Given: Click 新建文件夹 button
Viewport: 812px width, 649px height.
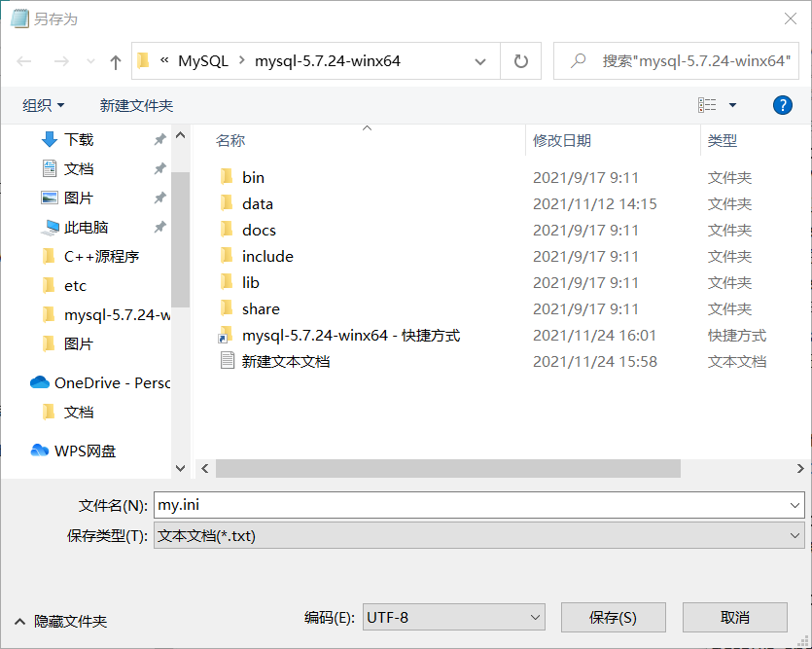Looking at the screenshot, I should (136, 106).
